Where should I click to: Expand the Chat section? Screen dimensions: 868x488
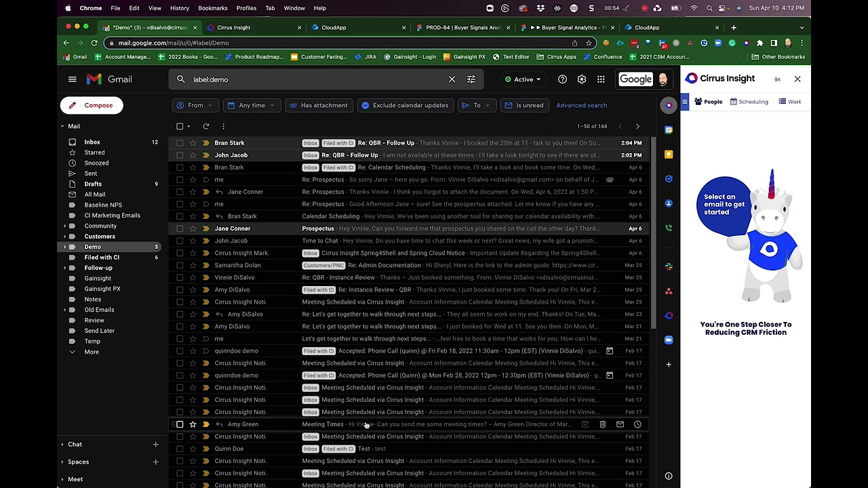(62, 445)
